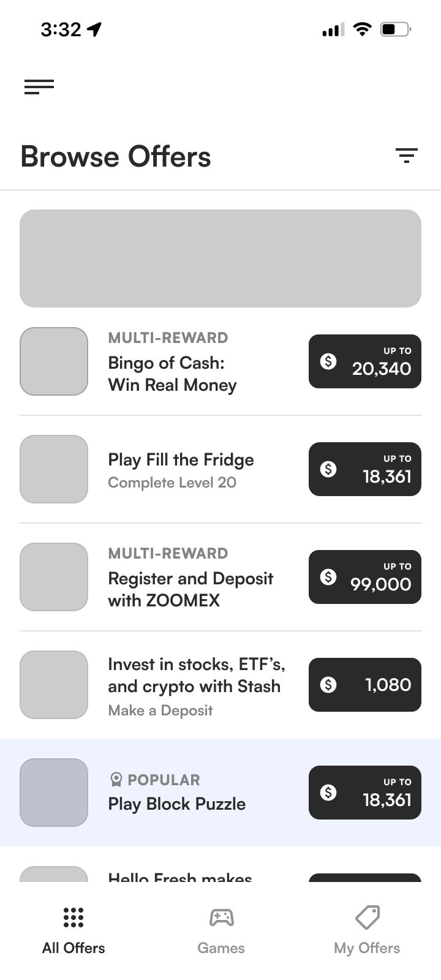The width and height of the screenshot is (441, 980).
Task: Tap the All Offers grid icon
Action: (x=73, y=917)
